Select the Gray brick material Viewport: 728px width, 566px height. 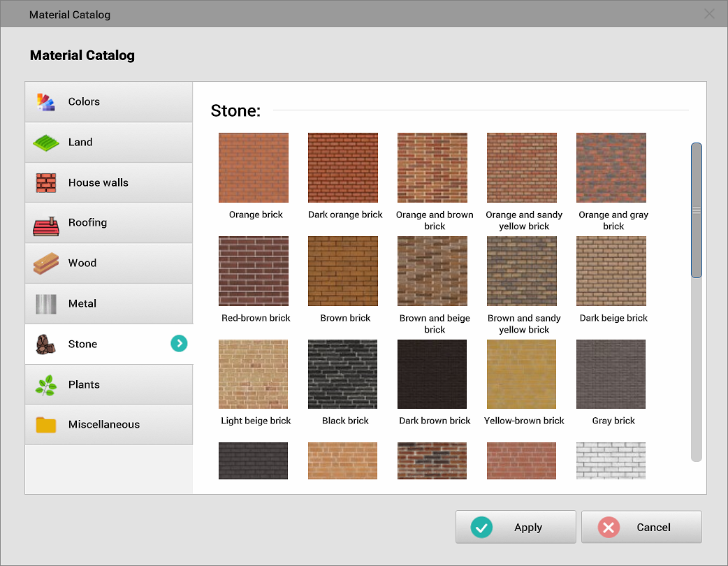pyautogui.click(x=611, y=374)
